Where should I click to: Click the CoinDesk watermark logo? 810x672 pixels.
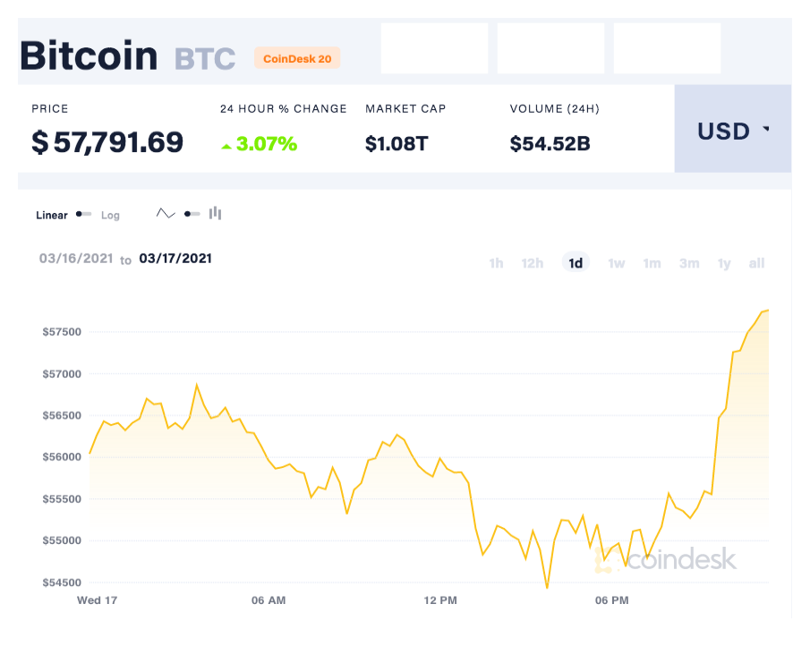tap(667, 559)
